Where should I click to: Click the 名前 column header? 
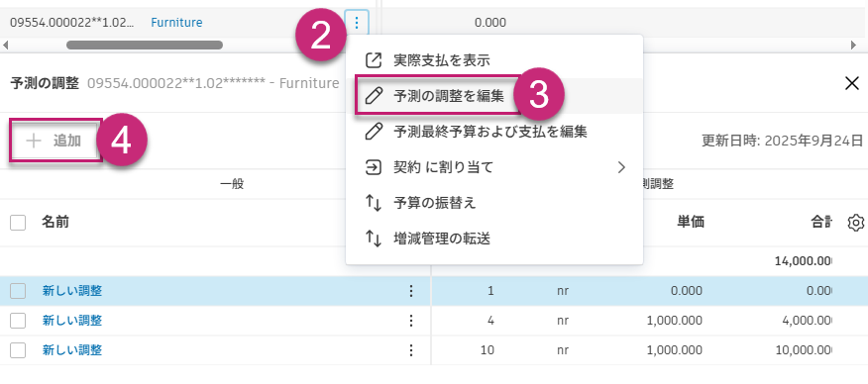(55, 222)
